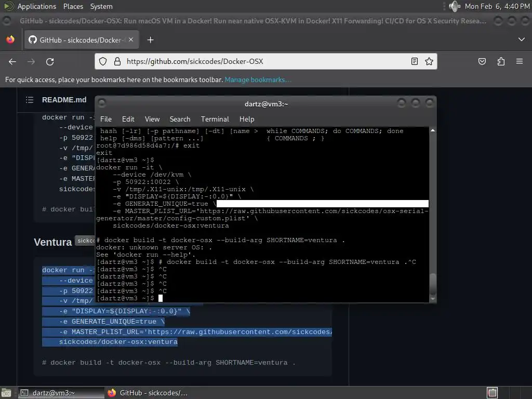Open the Places menu

(73, 6)
